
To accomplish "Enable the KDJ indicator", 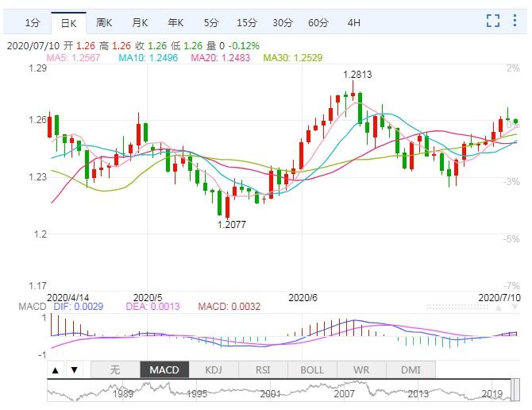I will pos(214,369).
